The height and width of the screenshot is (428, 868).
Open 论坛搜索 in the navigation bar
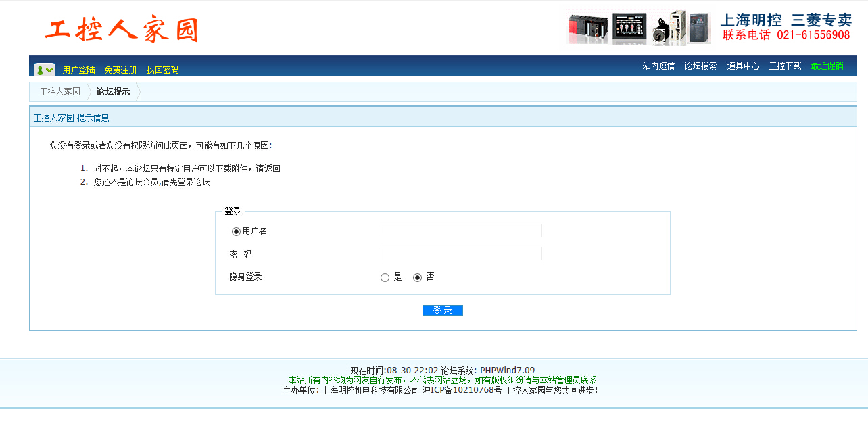(700, 66)
